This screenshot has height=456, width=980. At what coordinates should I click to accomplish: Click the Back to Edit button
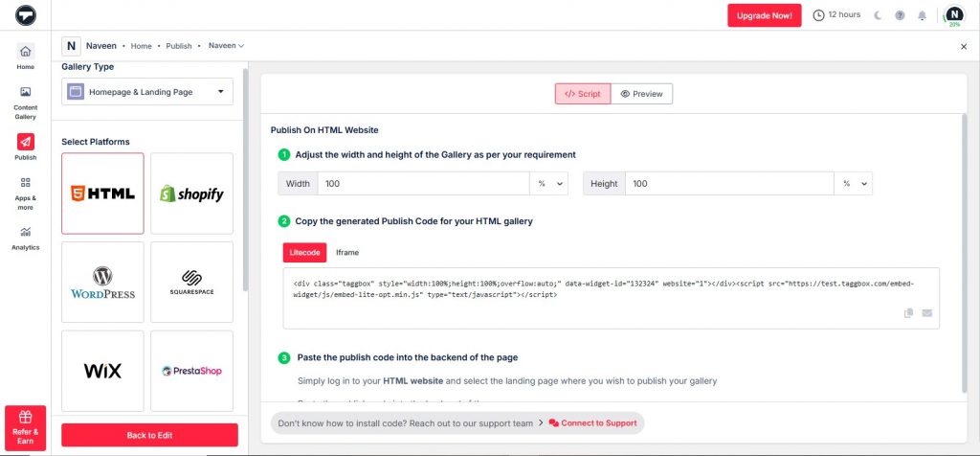149,435
